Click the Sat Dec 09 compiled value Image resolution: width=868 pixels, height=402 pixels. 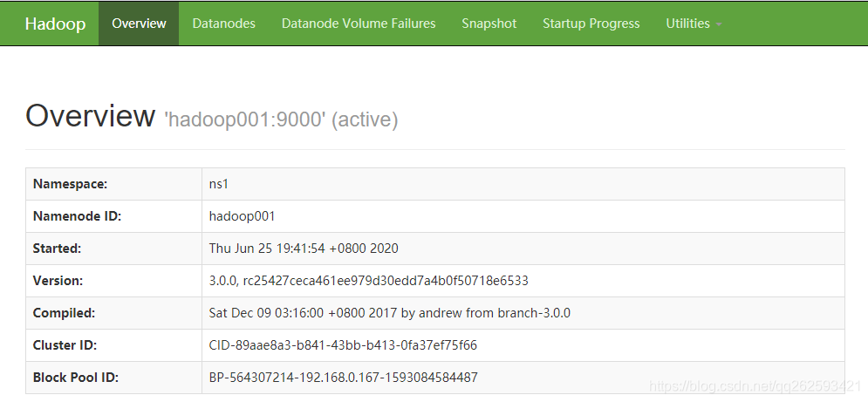coord(390,313)
